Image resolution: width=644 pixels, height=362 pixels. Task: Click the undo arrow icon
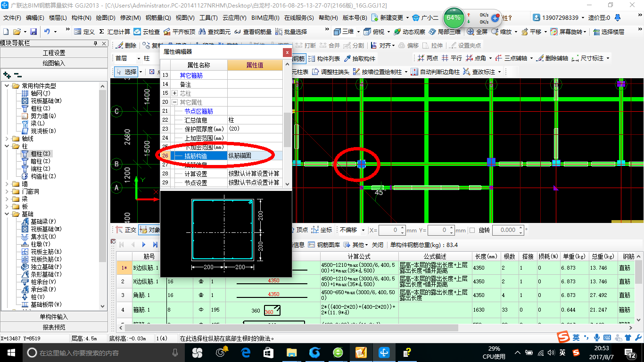[x=47, y=32]
